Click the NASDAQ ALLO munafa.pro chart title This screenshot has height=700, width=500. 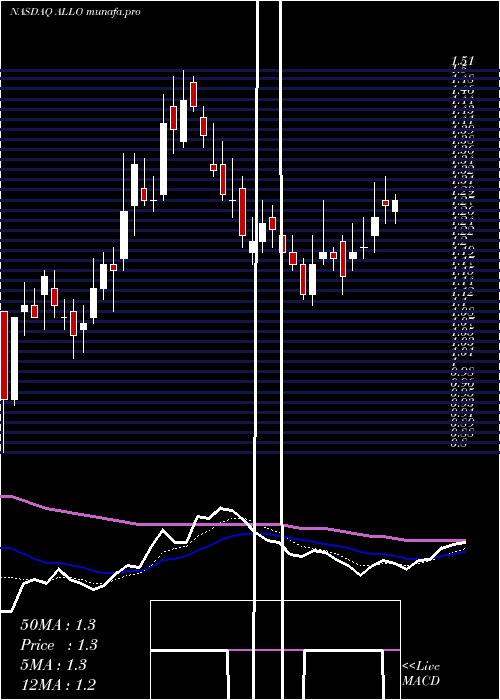[75, 12]
